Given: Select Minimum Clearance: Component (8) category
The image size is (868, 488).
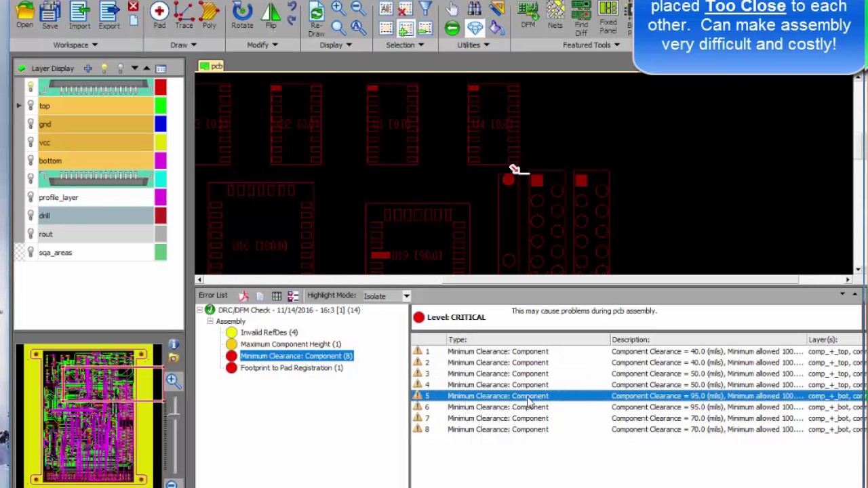Looking at the screenshot, I should (x=296, y=356).
